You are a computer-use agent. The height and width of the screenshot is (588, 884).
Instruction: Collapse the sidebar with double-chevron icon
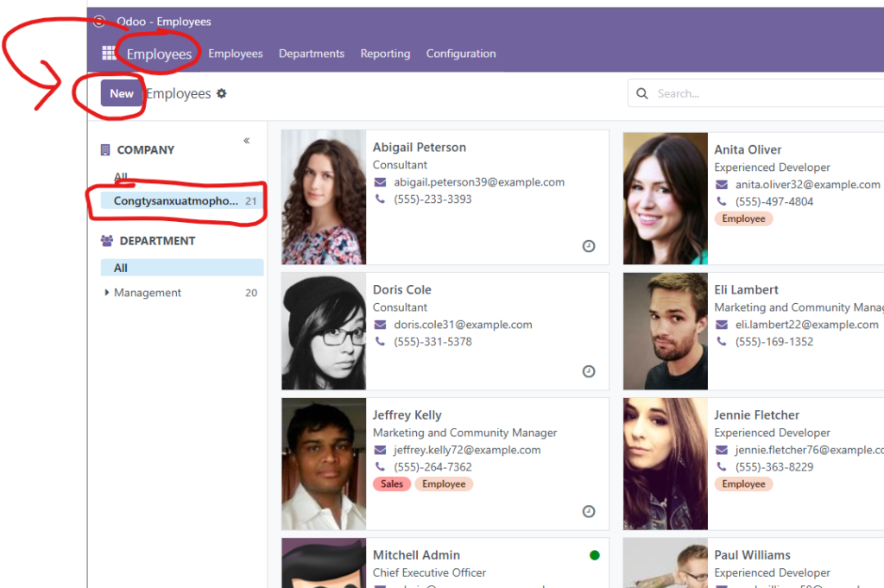(247, 141)
